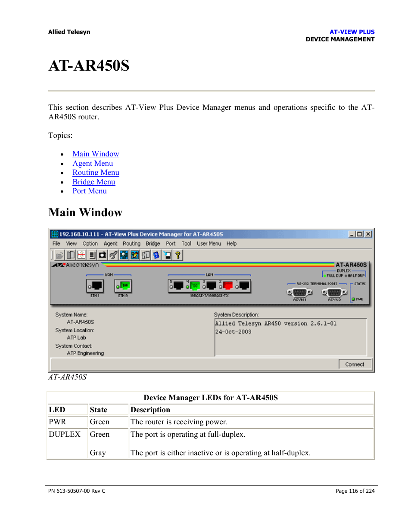411x532 pixels.
Task: Click the ASYN 1 serial terminal port
Action: (x=300, y=292)
